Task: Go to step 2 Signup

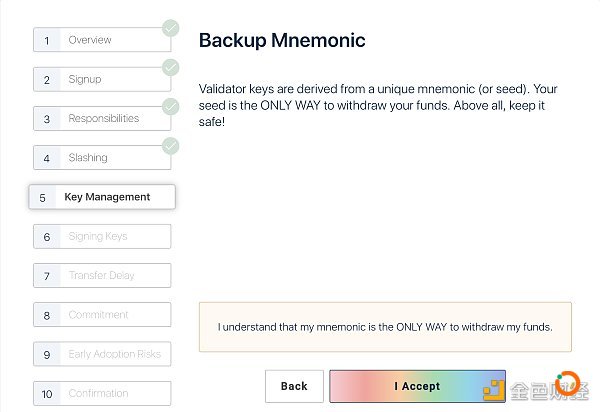Action: pos(102,79)
